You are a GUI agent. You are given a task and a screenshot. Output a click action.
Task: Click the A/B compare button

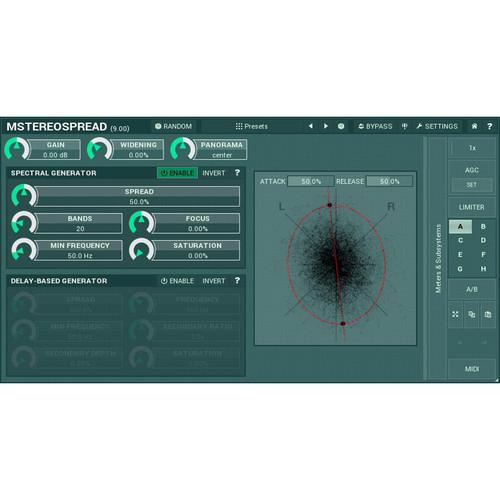[x=471, y=289]
